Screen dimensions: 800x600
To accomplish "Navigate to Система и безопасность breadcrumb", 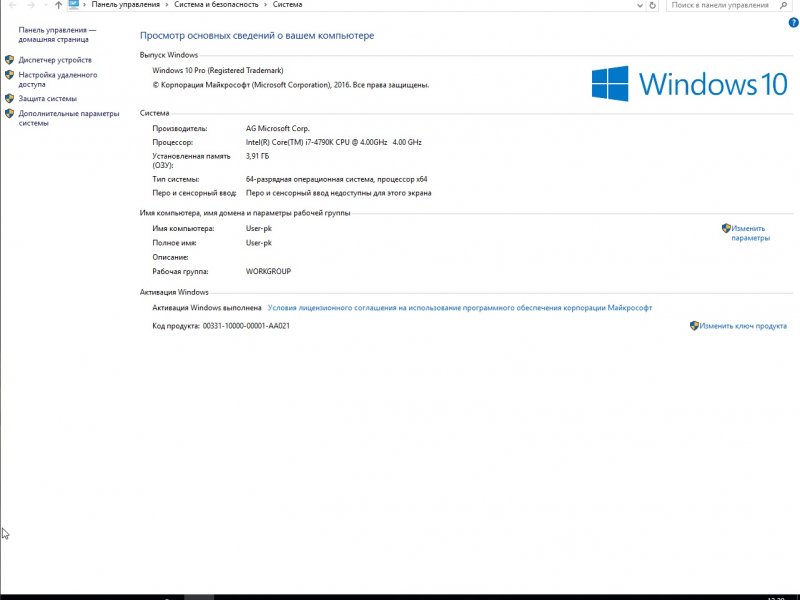I will pyautogui.click(x=216, y=5).
